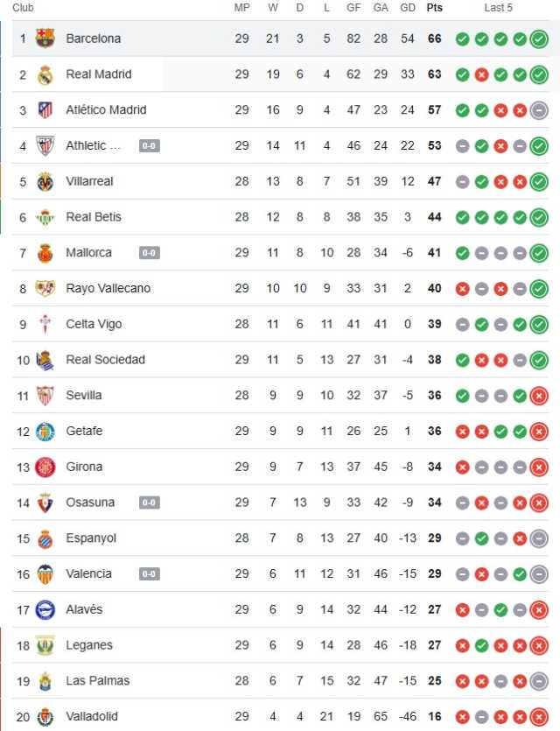The image size is (560, 731).
Task: Click the Atlético Madrid badge icon
Action: click(45, 110)
